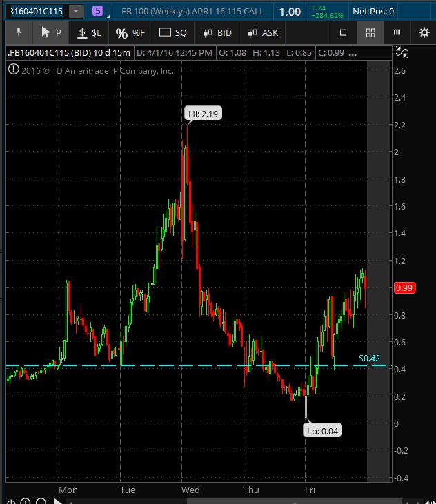Click the open value 'O: 1.08'
This screenshot has width=436, height=504.
[232, 52]
